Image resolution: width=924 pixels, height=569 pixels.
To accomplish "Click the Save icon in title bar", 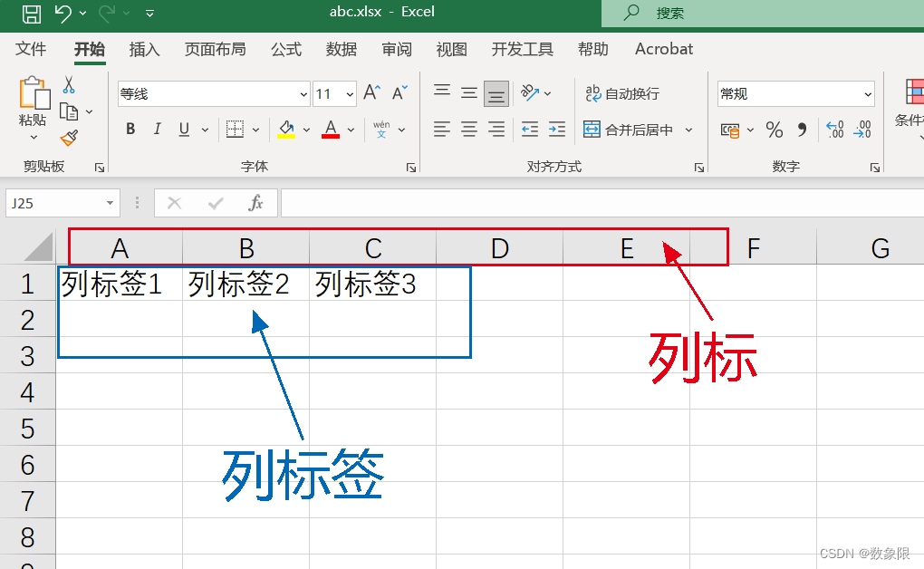I will [x=31, y=13].
